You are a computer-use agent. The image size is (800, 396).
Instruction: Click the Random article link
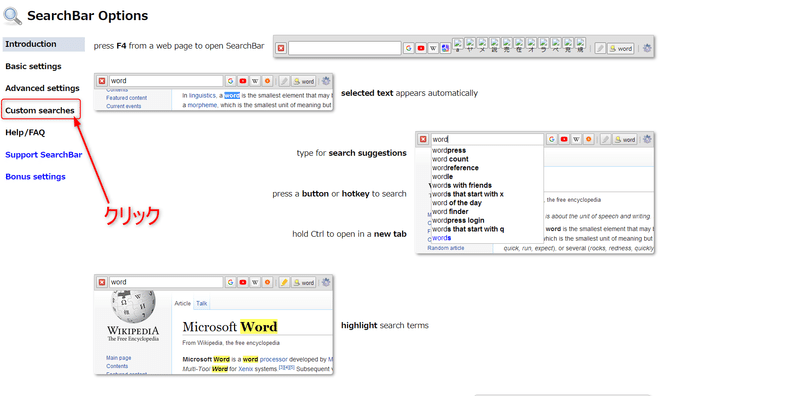446,248
